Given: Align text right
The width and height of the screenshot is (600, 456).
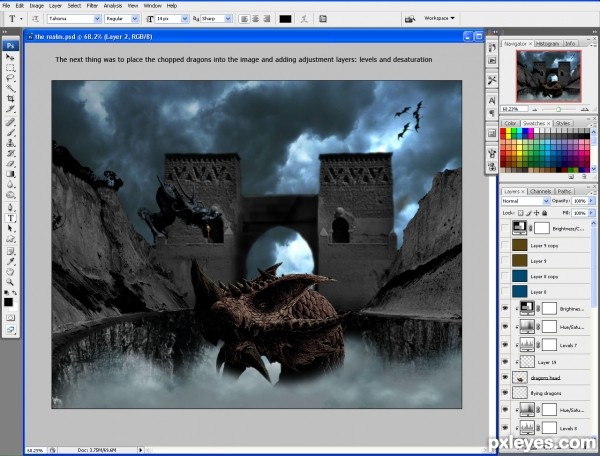Looking at the screenshot, I should pos(267,19).
